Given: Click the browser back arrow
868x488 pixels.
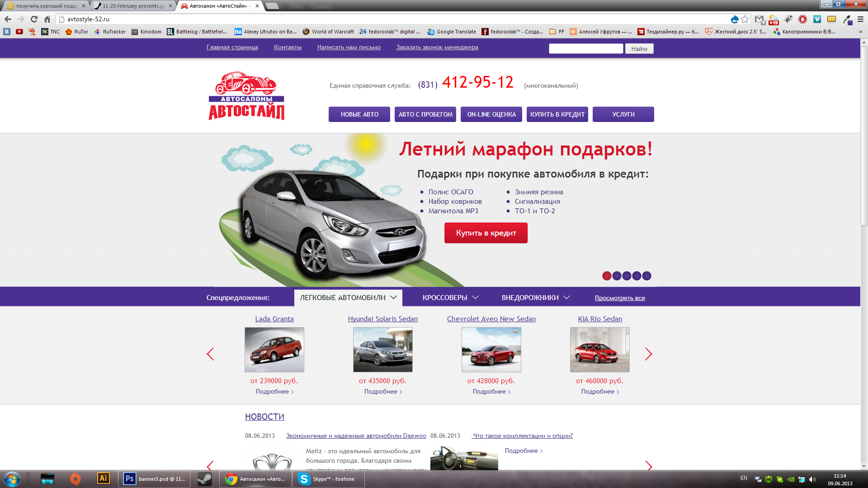Looking at the screenshot, I should click(8, 19).
